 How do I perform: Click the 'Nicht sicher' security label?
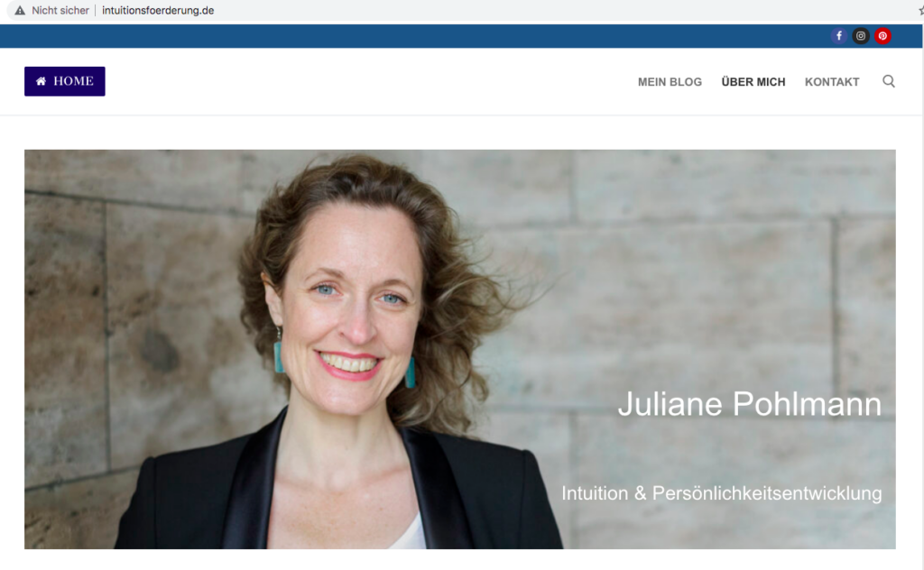point(60,11)
